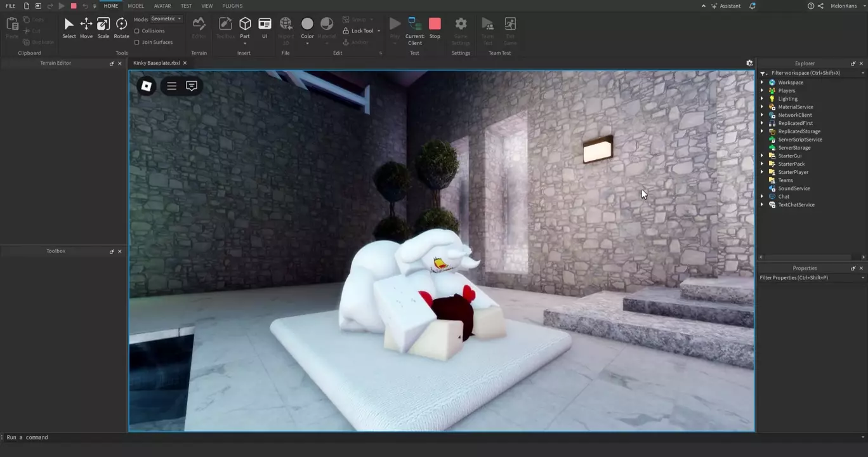868x457 pixels.
Task: Switch to the MODEL ribbon tab
Action: click(x=136, y=6)
